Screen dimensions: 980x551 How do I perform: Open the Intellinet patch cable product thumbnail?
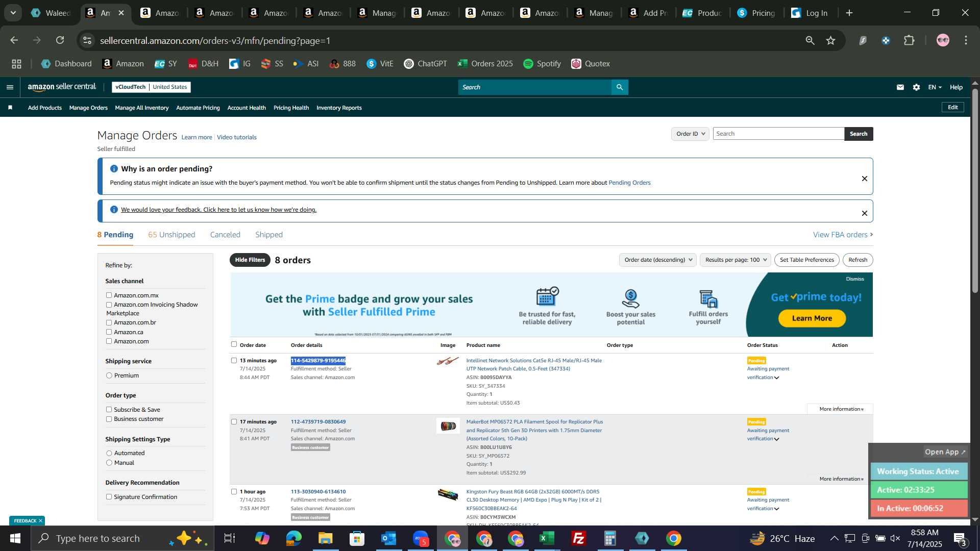448,361
